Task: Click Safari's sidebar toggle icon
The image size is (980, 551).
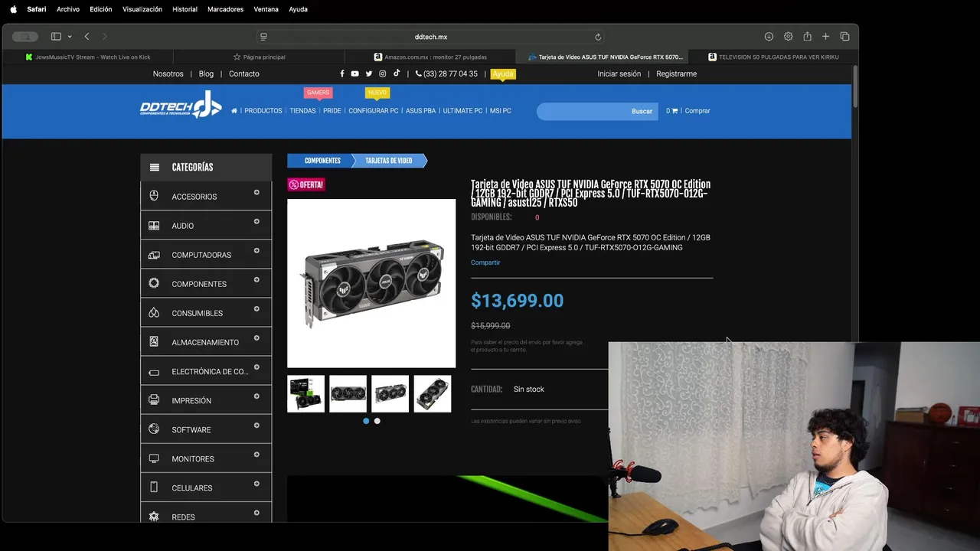Action: 56,37
